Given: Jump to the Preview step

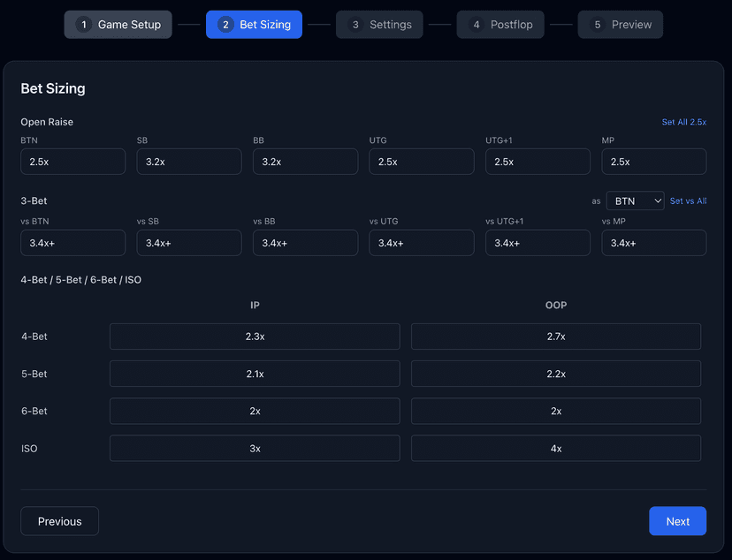Looking at the screenshot, I should [x=620, y=24].
